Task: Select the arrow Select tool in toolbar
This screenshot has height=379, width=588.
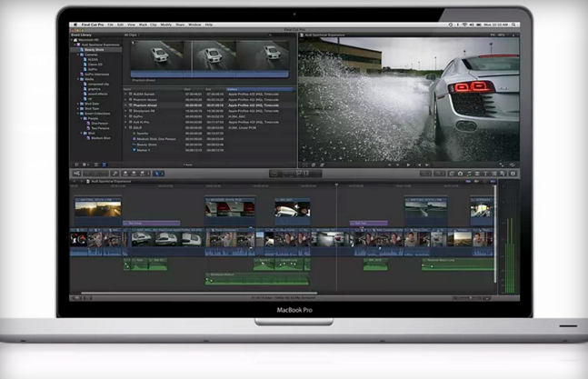Action: tap(157, 174)
